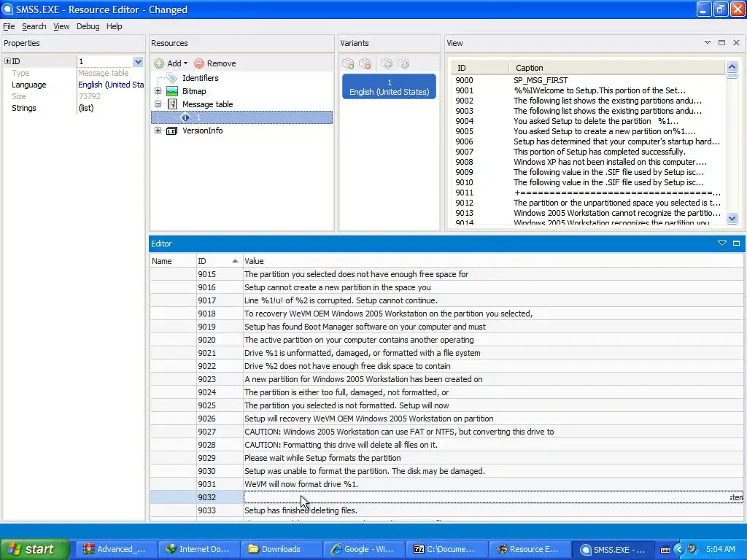Switch to Downloads taskbar window

pyautogui.click(x=281, y=549)
